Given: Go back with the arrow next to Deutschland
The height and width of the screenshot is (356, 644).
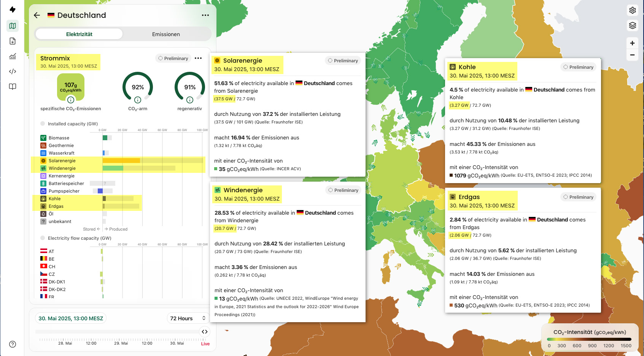Looking at the screenshot, I should pyautogui.click(x=37, y=15).
